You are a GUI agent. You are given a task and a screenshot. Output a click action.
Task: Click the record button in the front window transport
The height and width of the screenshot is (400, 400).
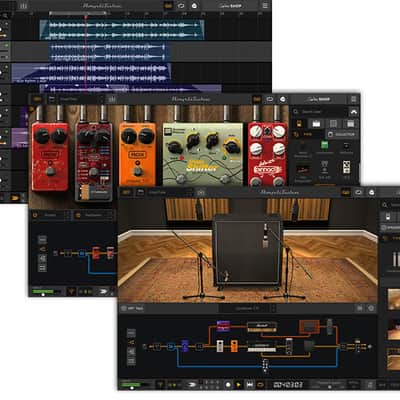228,384
